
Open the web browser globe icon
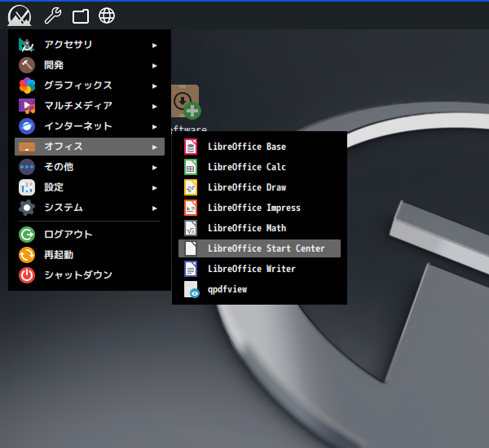coord(106,15)
